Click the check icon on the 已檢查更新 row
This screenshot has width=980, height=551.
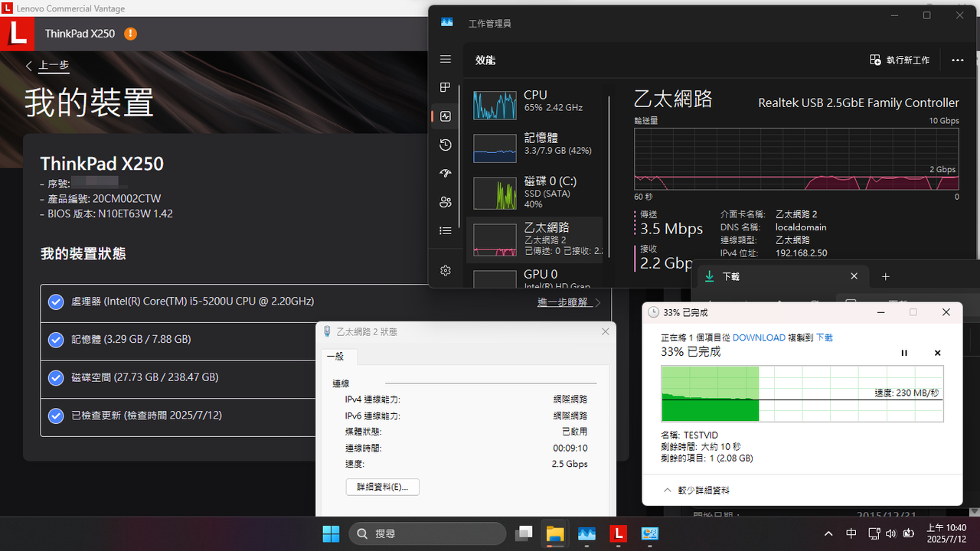[56, 416]
